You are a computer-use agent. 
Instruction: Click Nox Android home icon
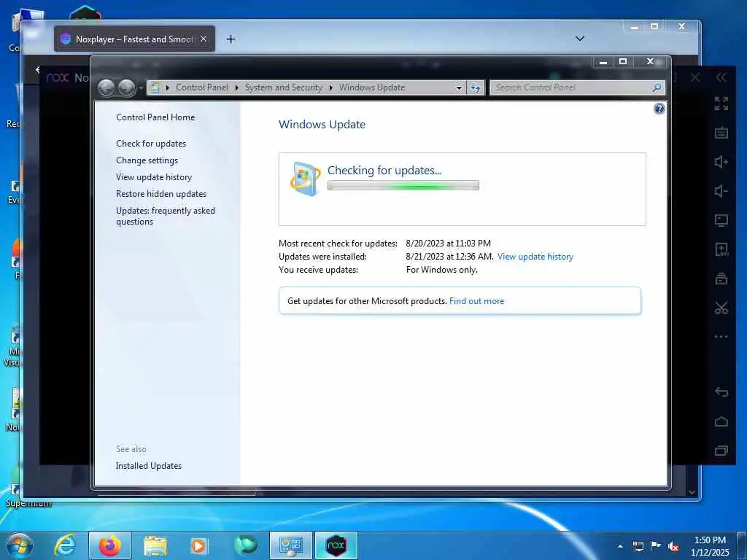721,421
